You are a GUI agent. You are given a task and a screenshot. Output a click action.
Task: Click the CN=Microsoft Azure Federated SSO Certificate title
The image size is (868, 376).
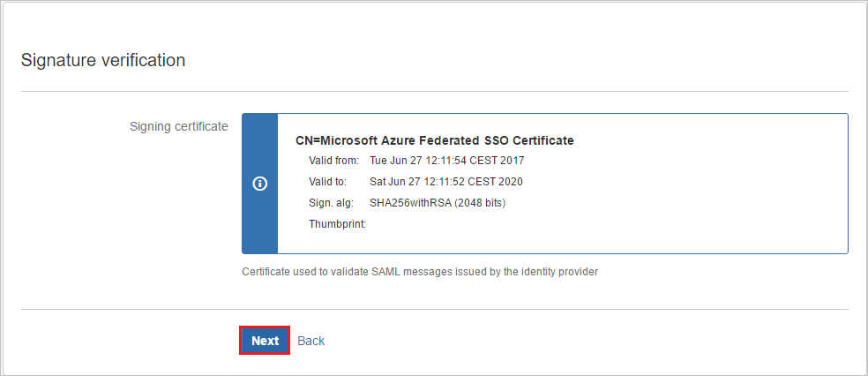pyautogui.click(x=435, y=140)
